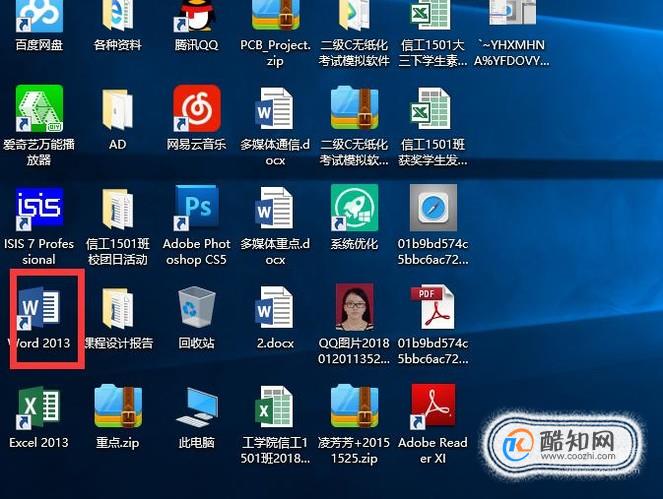Select the PCB_Project.zip archive icon
This screenshot has height=499, width=663.
point(275,16)
